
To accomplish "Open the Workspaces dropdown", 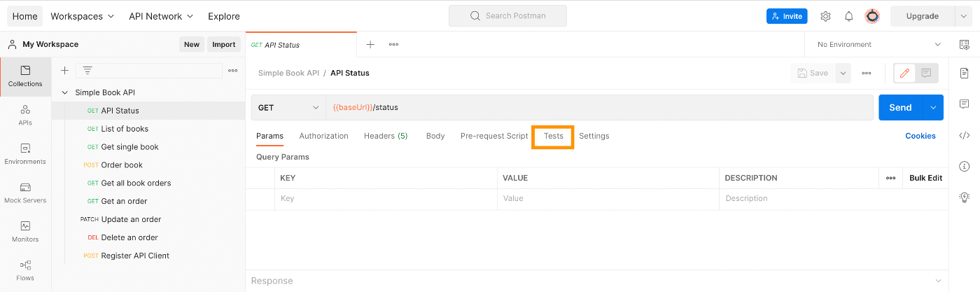I will tap(82, 16).
